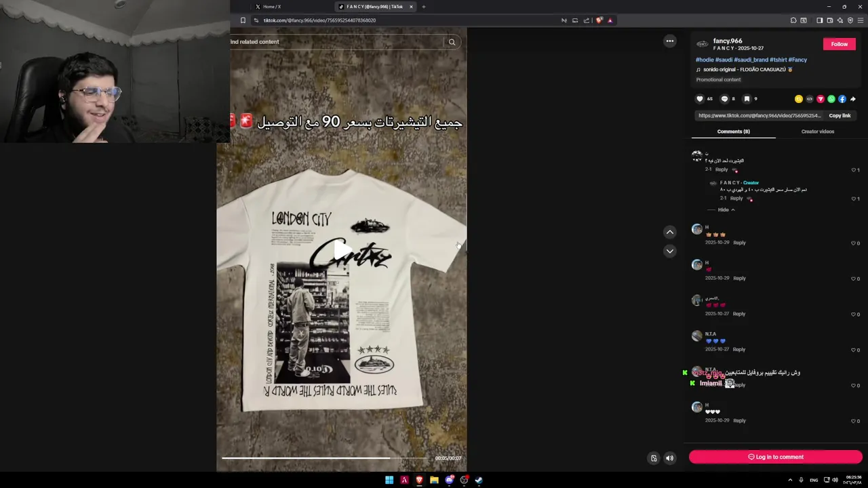
Task: Open the three-dots more menu above the video
Action: (669, 41)
